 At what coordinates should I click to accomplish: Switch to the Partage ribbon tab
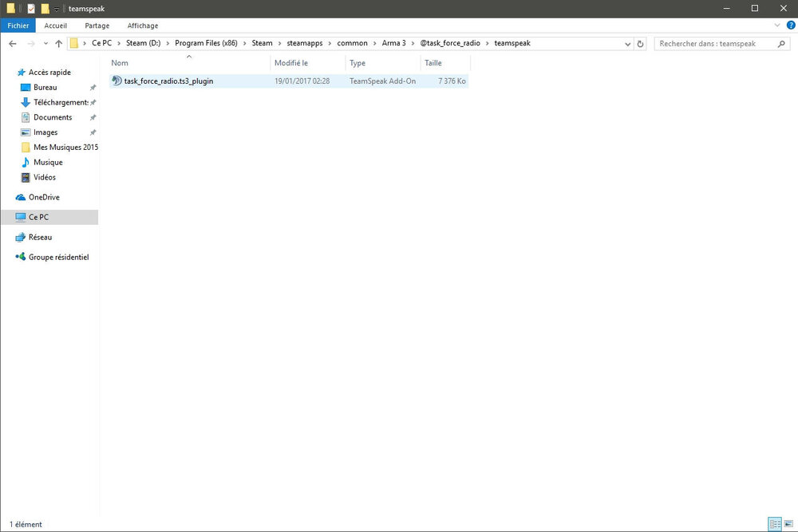pyautogui.click(x=97, y=26)
